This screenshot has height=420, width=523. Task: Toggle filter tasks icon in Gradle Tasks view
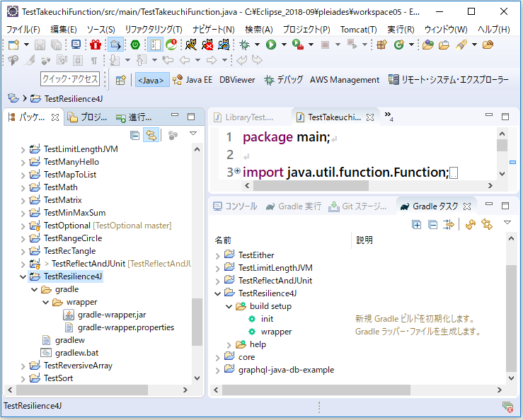[x=449, y=225]
